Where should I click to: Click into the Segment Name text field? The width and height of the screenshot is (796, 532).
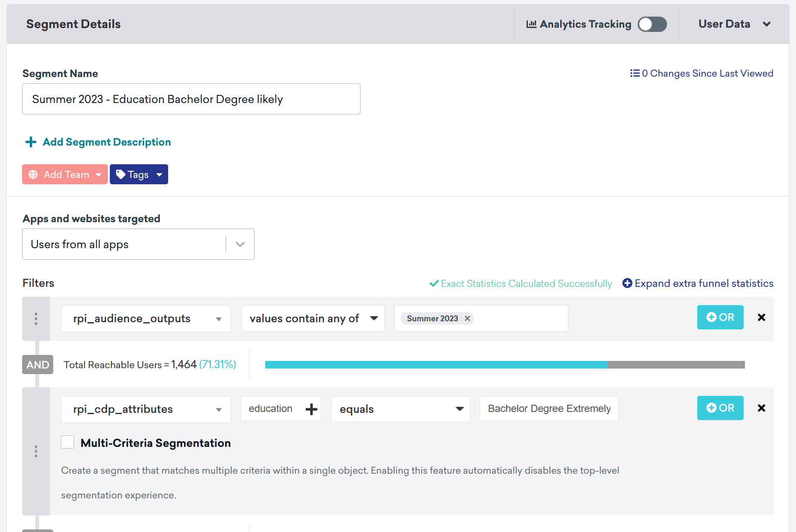point(191,99)
